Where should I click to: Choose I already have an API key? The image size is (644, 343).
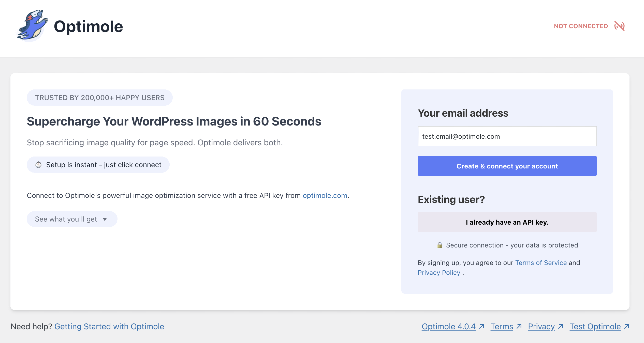pos(507,222)
